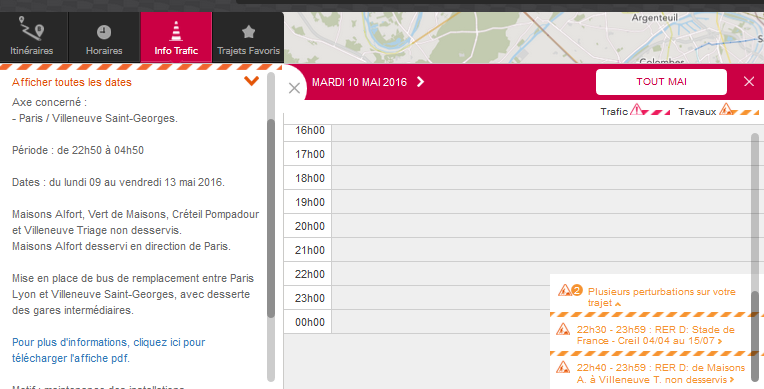Go to next day after Mardi 10 Mai

pos(420,82)
